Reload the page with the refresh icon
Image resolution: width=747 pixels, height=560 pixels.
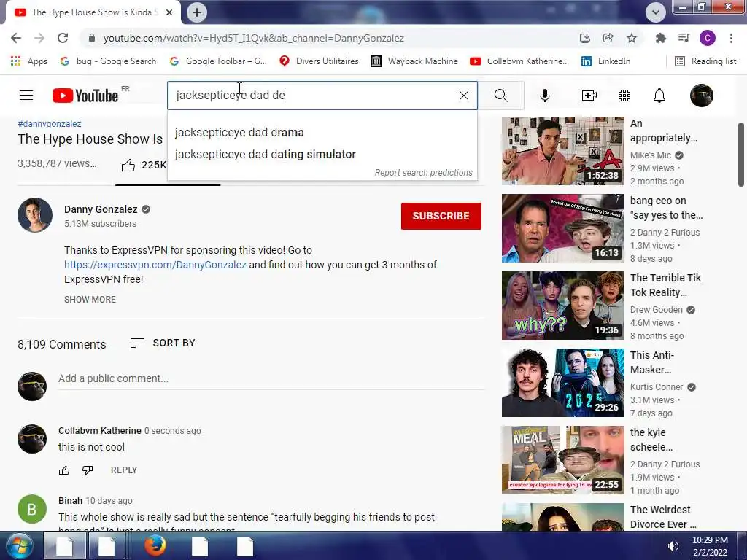[x=63, y=38]
